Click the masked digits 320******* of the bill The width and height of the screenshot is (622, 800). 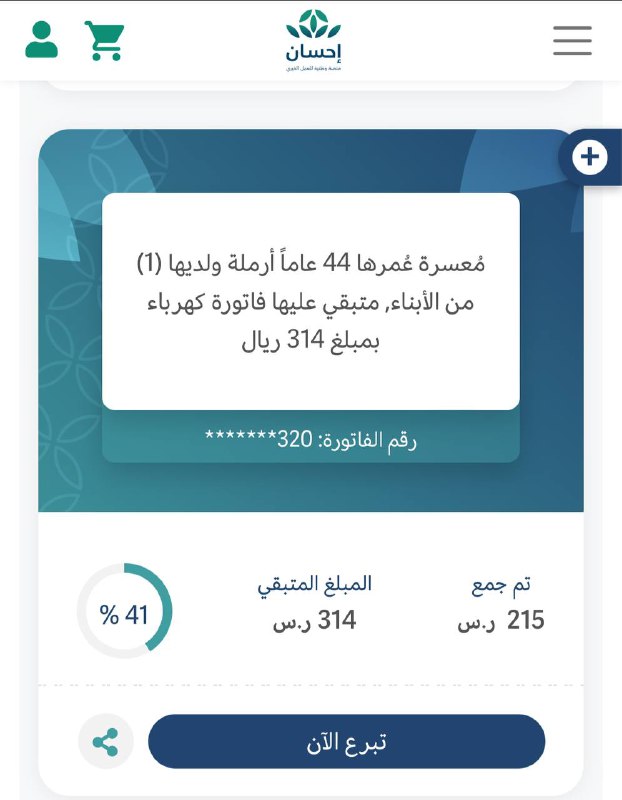tap(259, 438)
